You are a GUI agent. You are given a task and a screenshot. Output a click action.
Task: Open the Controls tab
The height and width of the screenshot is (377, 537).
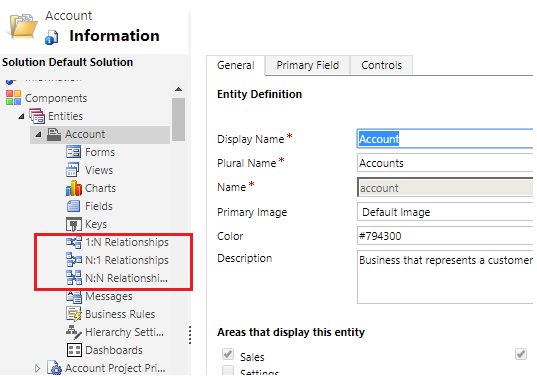click(x=382, y=65)
